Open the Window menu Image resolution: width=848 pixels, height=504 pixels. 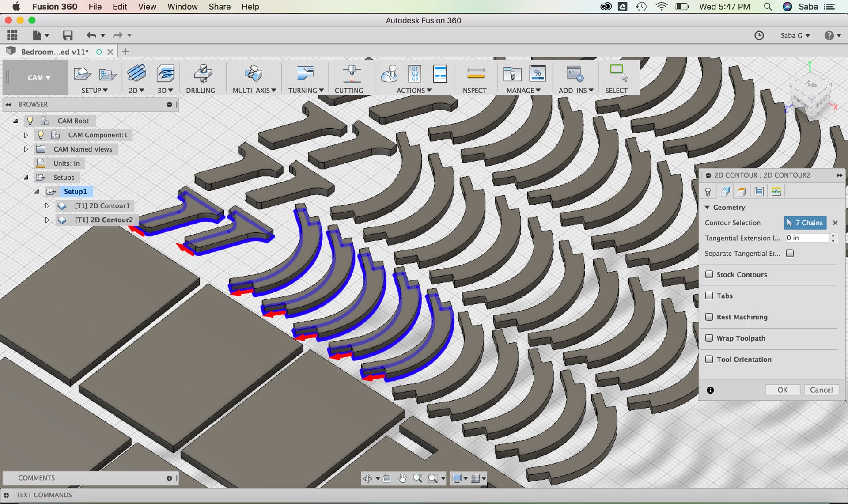(x=182, y=7)
